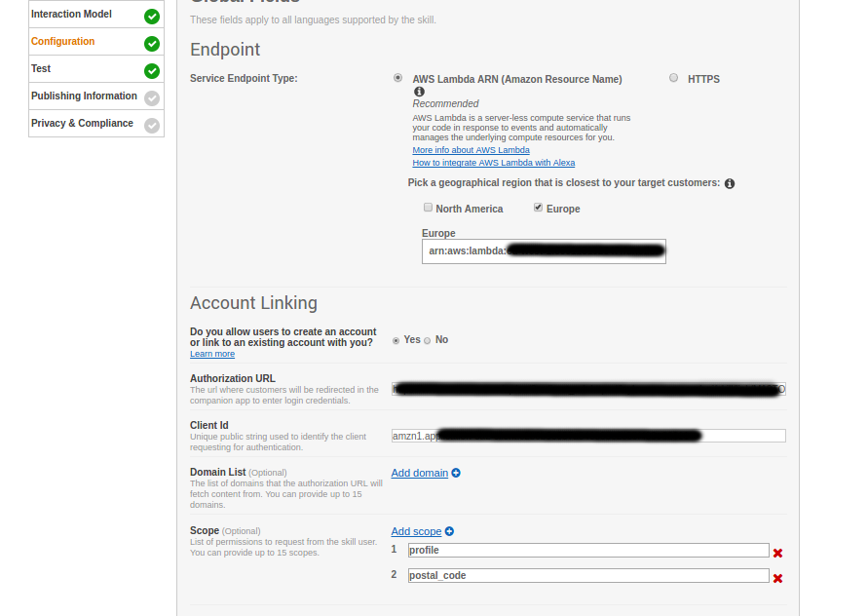Click the Endpoint heading text
The image size is (868, 616).
(225, 50)
